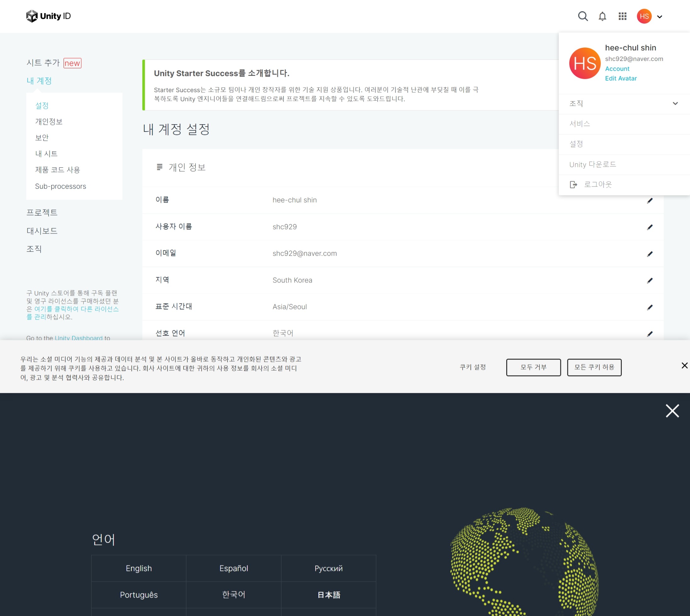The width and height of the screenshot is (690, 616).
Task: Open 설정 in sidebar submenu
Action: (x=42, y=106)
